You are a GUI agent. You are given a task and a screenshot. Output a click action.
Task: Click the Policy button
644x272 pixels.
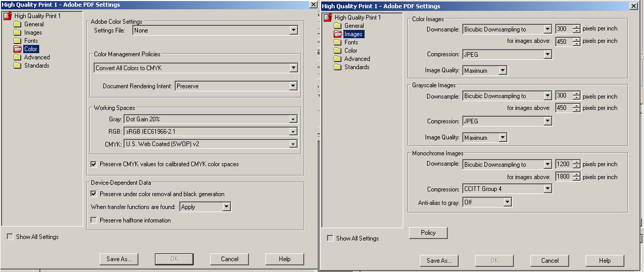point(428,233)
